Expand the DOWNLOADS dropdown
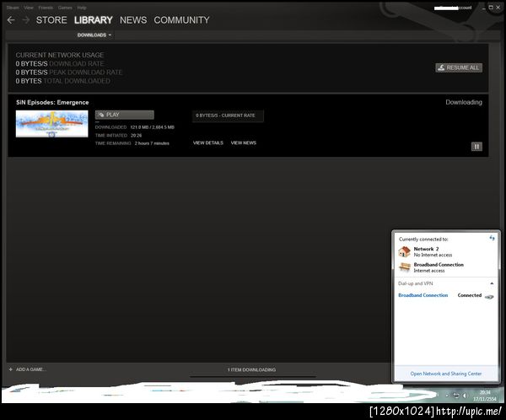This screenshot has height=420, width=506. click(x=94, y=35)
